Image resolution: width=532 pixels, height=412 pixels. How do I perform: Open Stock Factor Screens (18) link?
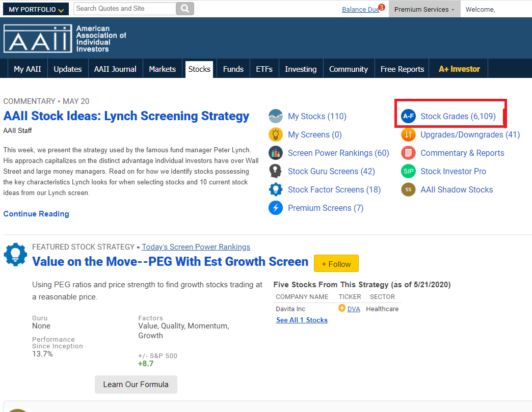tap(334, 189)
